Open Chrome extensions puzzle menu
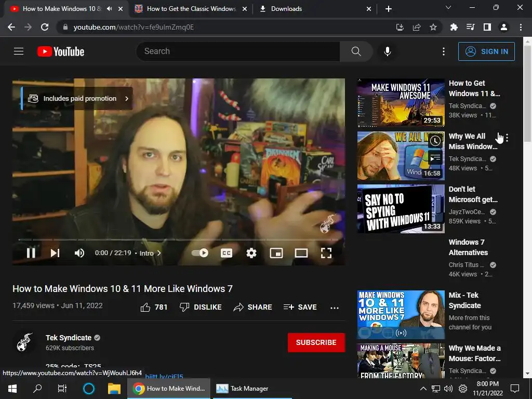The width and height of the screenshot is (532, 399). click(x=454, y=27)
